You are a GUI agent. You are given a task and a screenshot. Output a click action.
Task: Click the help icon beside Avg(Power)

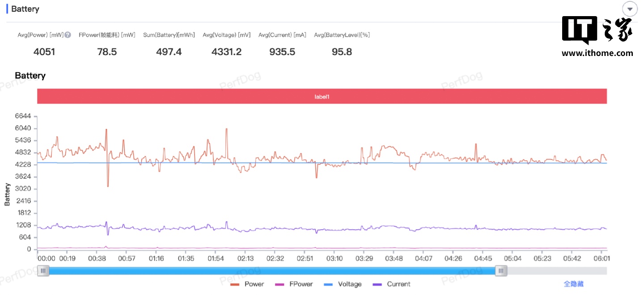(68, 35)
